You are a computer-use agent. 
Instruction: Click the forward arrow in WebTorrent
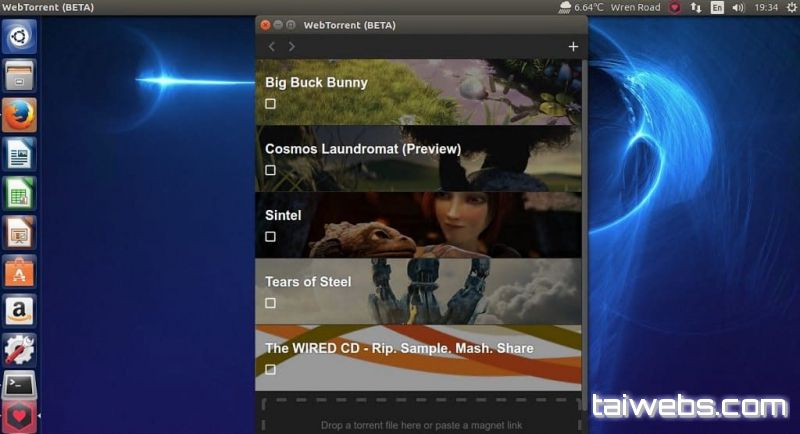(292, 46)
